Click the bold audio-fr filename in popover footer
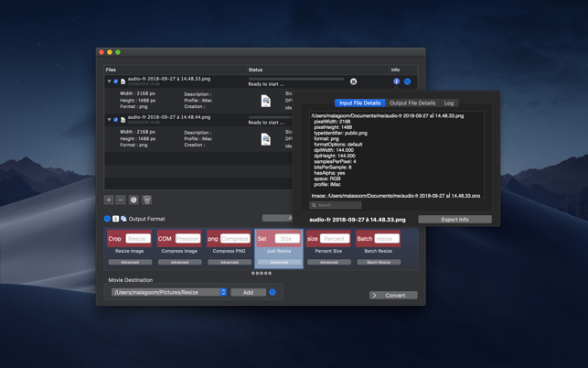The height and width of the screenshot is (368, 588). (x=358, y=220)
